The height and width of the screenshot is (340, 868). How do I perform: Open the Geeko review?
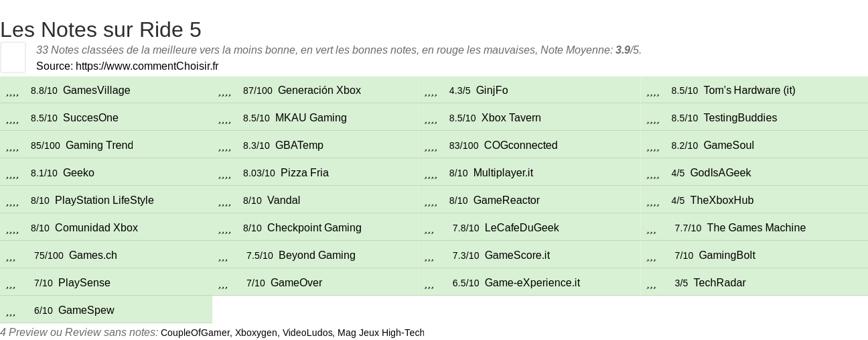[x=78, y=173]
